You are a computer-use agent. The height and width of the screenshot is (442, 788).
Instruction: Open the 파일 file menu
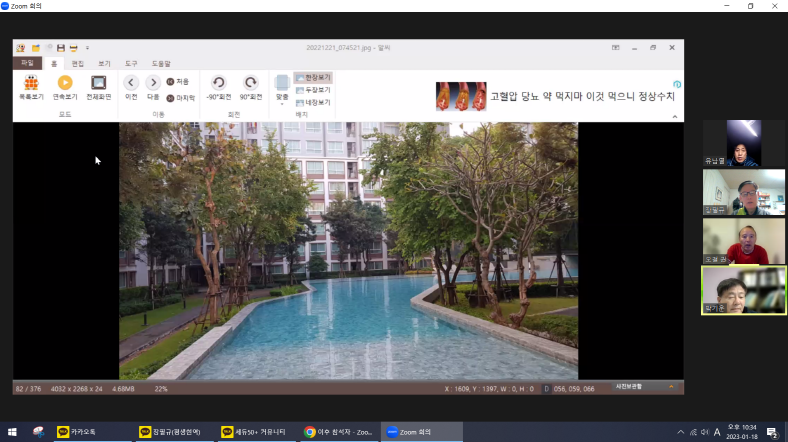point(28,63)
